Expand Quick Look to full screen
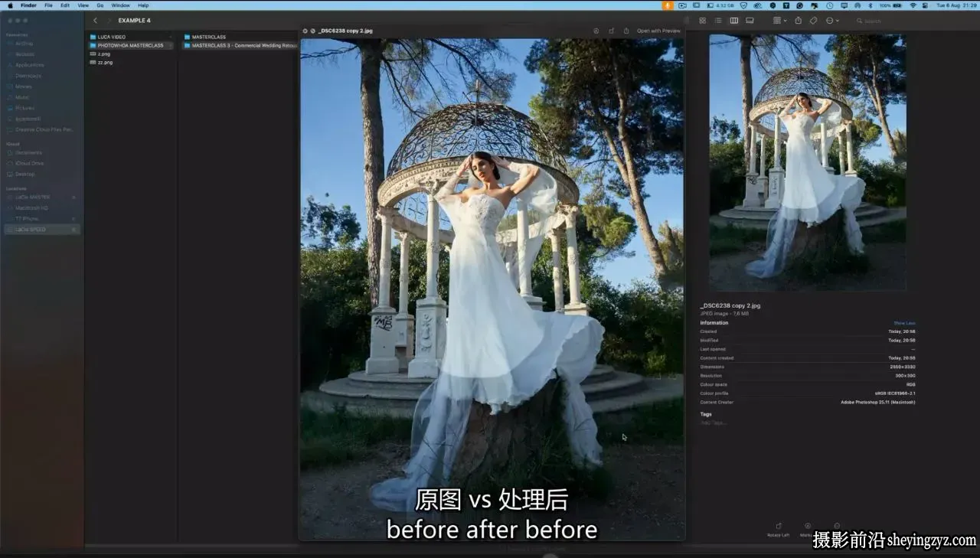The height and width of the screenshot is (558, 980). click(x=312, y=31)
